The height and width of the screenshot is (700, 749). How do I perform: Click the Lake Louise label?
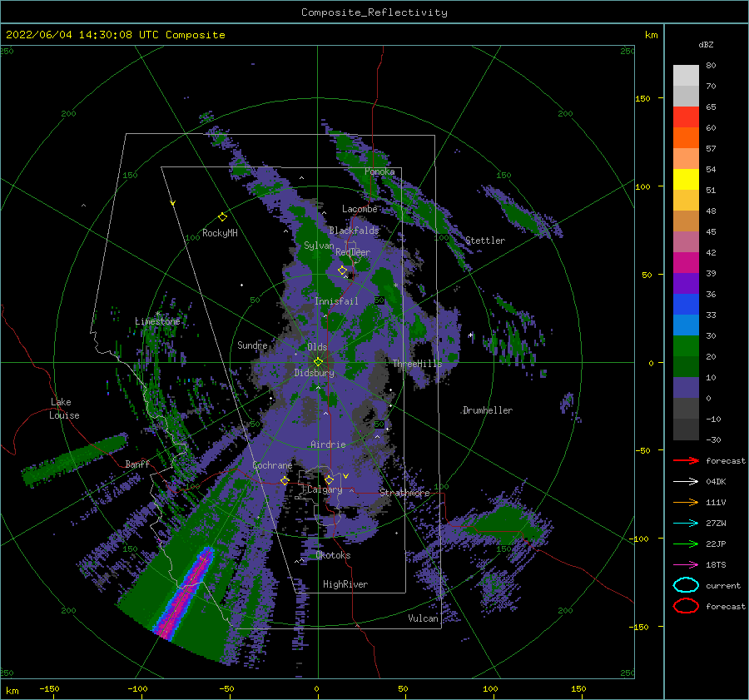(x=64, y=409)
